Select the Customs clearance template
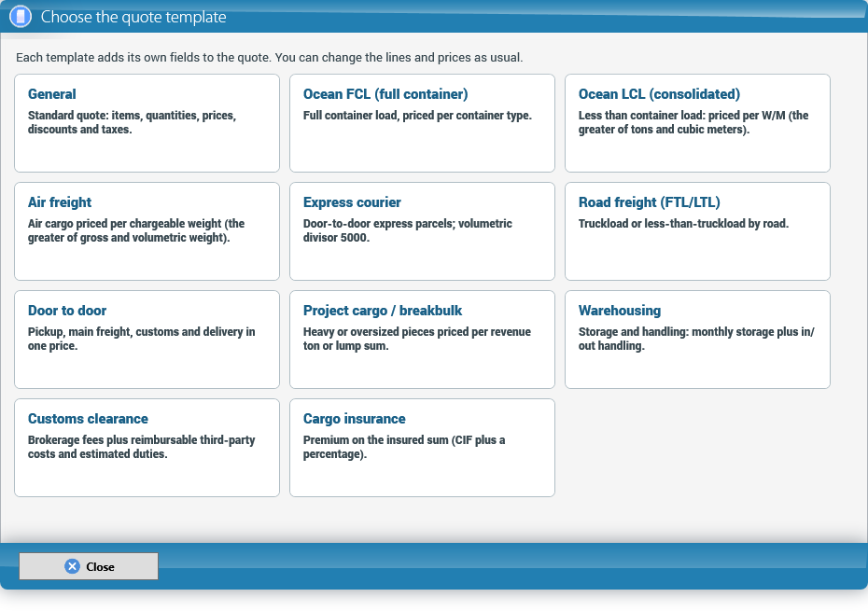 pos(147,448)
